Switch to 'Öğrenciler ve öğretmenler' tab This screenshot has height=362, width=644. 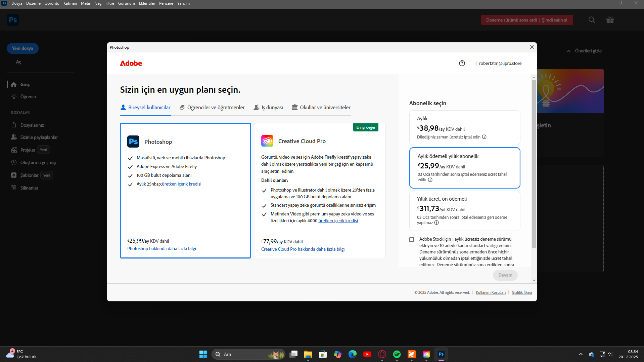click(212, 108)
